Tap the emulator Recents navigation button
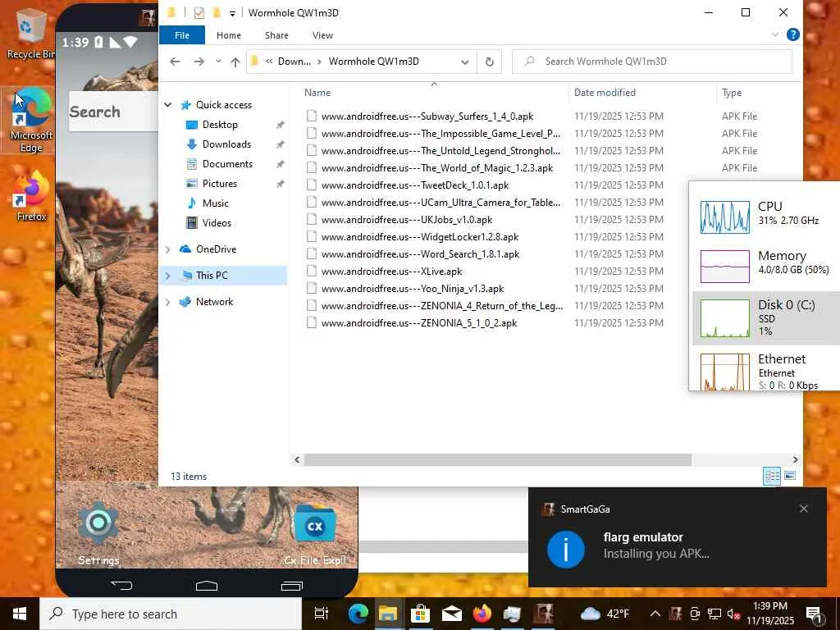The height and width of the screenshot is (630, 840). [x=292, y=586]
